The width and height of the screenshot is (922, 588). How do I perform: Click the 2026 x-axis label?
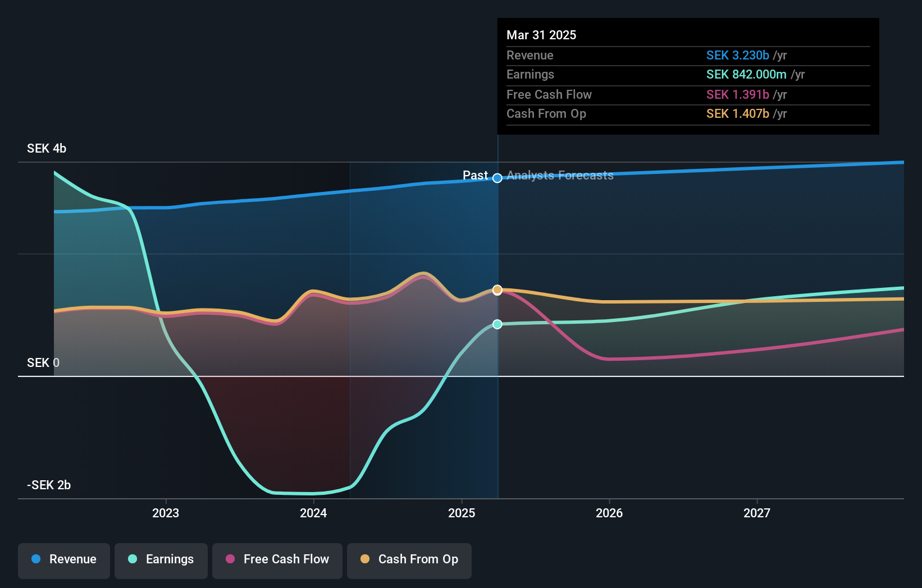[x=609, y=513]
